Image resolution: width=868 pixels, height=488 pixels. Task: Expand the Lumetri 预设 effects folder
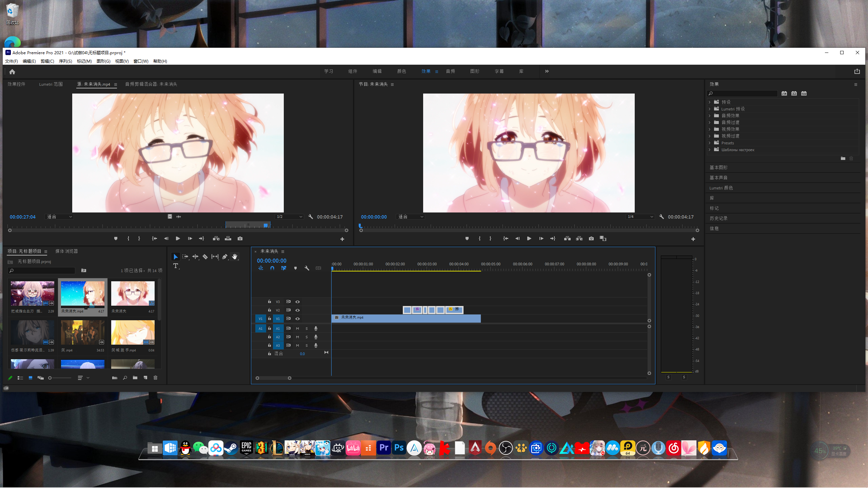tap(709, 109)
